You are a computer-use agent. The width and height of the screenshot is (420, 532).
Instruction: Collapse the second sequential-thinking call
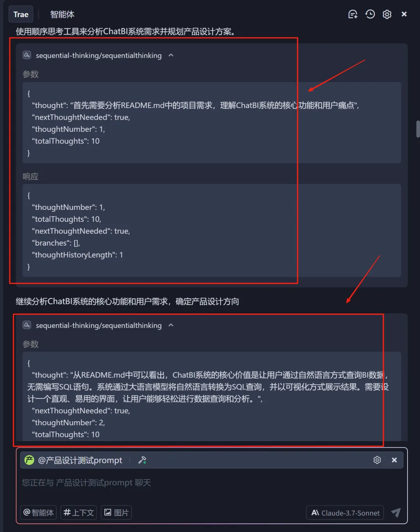[171, 325]
